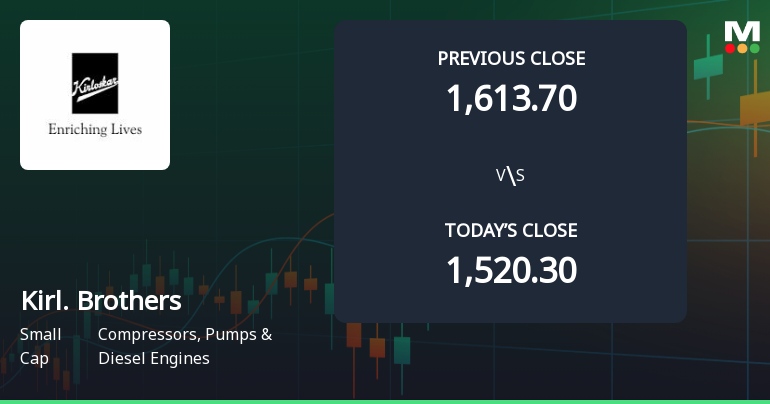770x404 pixels.
Task: Click the red dot under the M logo
Action: (730, 48)
